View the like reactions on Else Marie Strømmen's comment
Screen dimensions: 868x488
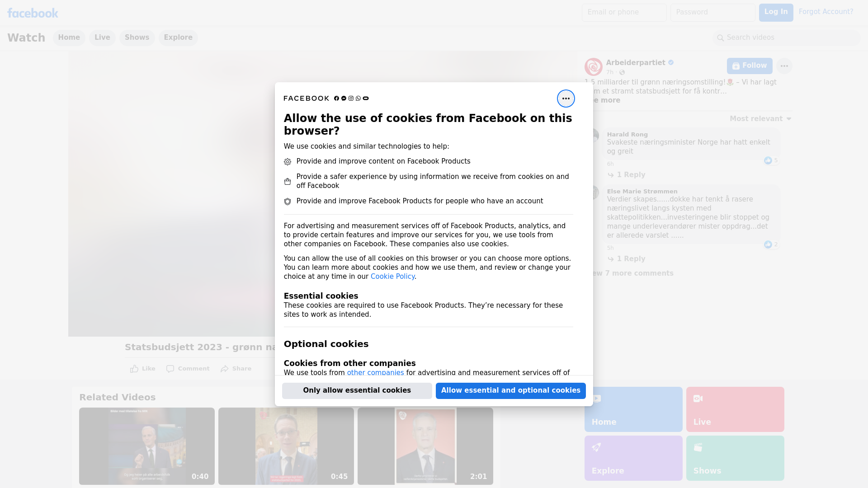(771, 244)
